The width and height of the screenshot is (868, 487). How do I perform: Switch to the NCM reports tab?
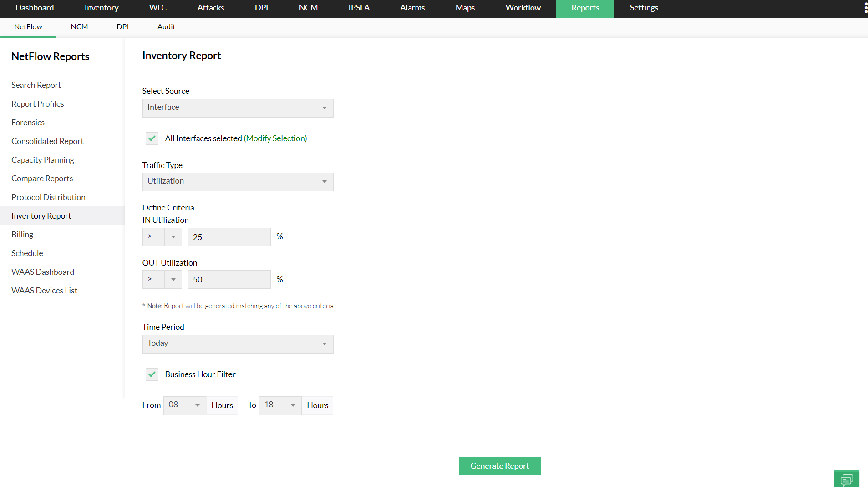[x=79, y=26]
